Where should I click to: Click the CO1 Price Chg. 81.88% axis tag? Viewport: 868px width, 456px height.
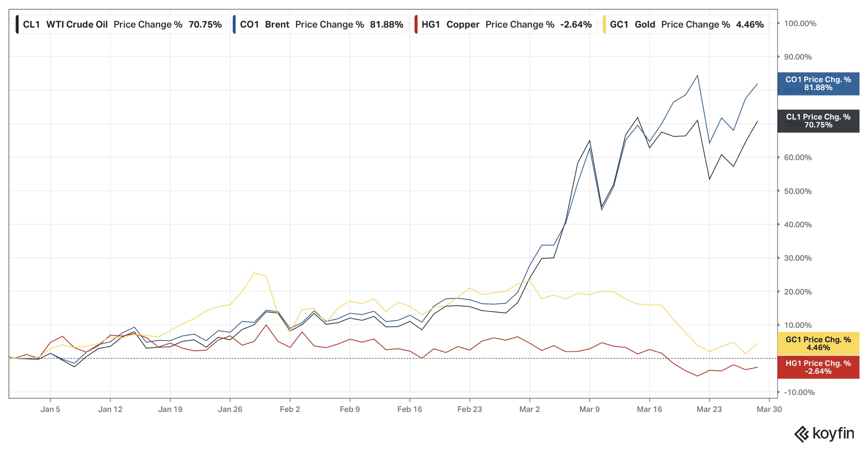[x=818, y=84]
